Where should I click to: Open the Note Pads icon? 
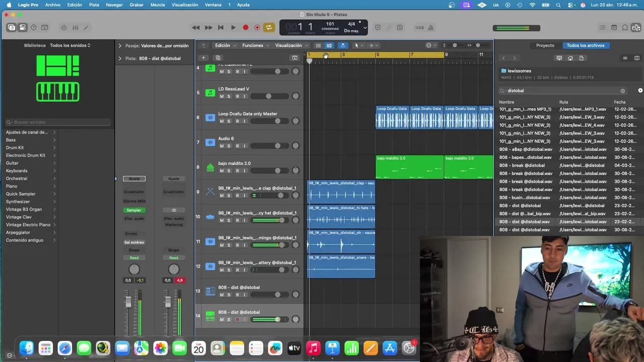(x=614, y=28)
